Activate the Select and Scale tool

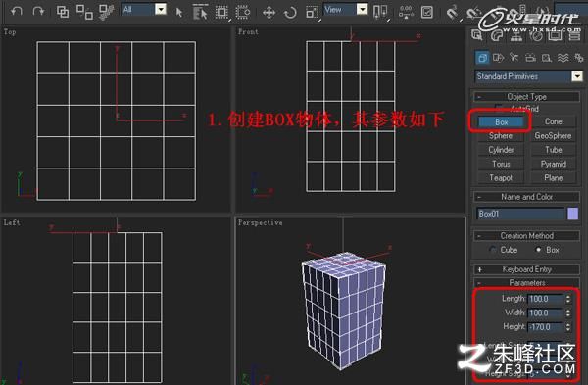[312, 12]
